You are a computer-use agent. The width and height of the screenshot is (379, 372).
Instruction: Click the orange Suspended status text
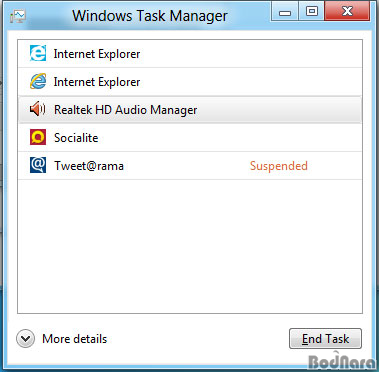[279, 166]
